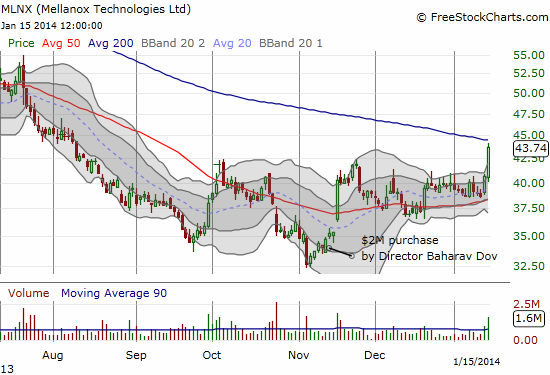Select the Avg 20 legend label
The width and height of the screenshot is (550, 375).
[x=232, y=43]
